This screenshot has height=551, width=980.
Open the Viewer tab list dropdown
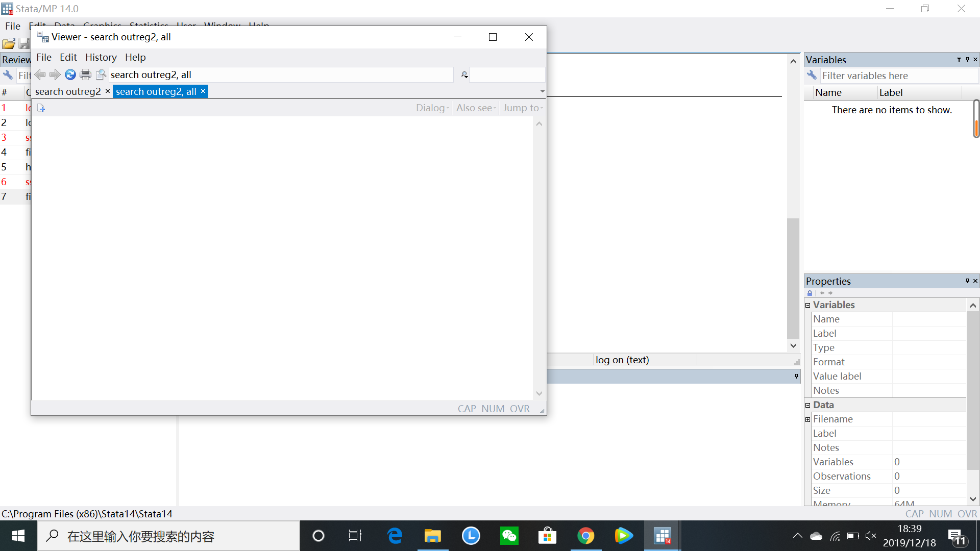pos(542,91)
